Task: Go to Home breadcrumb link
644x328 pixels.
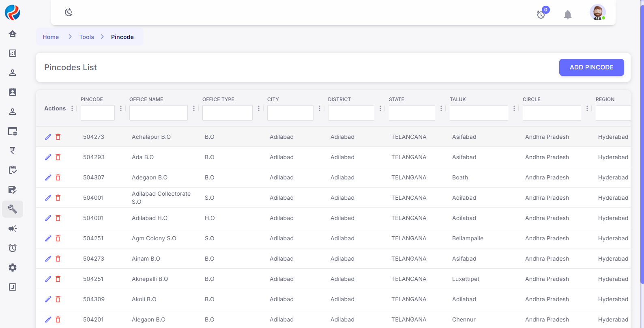Action: point(51,37)
